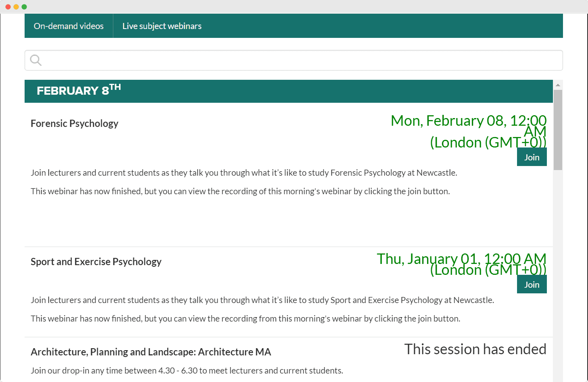Click the London GMT timezone text
This screenshot has width=588, height=382.
point(488,142)
